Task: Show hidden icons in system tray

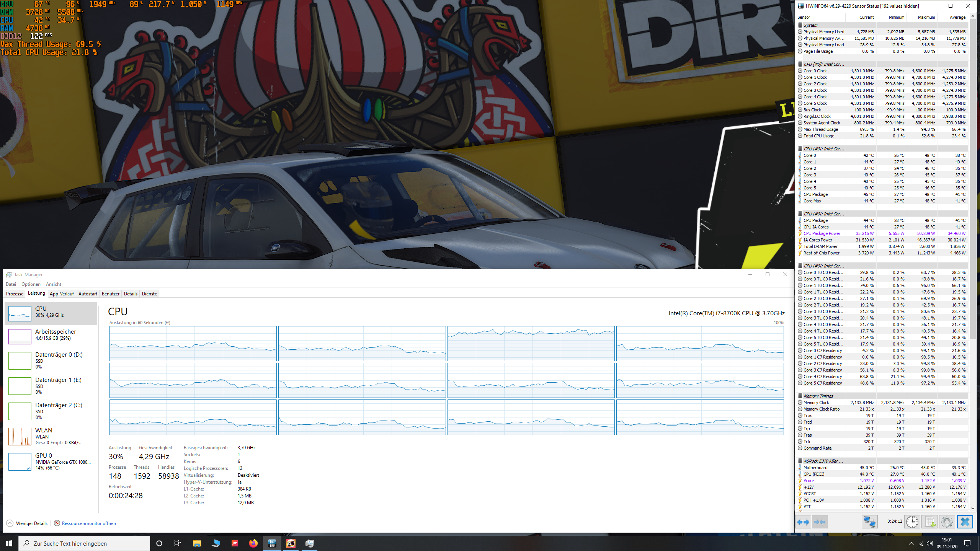Action: 912,543
